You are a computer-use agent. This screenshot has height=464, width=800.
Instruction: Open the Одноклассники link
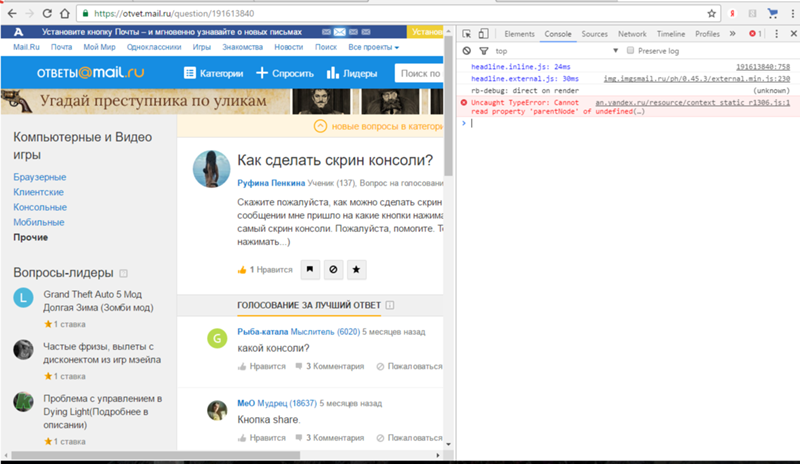pyautogui.click(x=154, y=47)
